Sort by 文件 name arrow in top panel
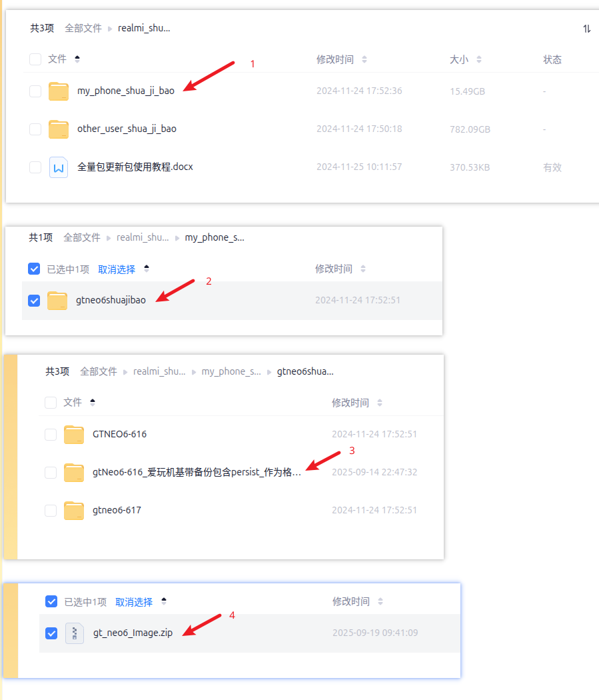Image resolution: width=599 pixels, height=700 pixels. (x=77, y=59)
